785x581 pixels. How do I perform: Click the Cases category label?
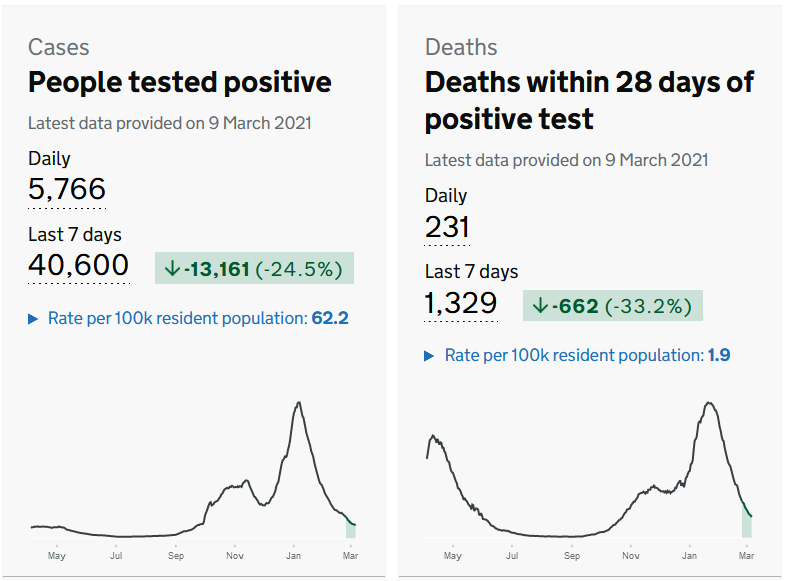pos(58,47)
